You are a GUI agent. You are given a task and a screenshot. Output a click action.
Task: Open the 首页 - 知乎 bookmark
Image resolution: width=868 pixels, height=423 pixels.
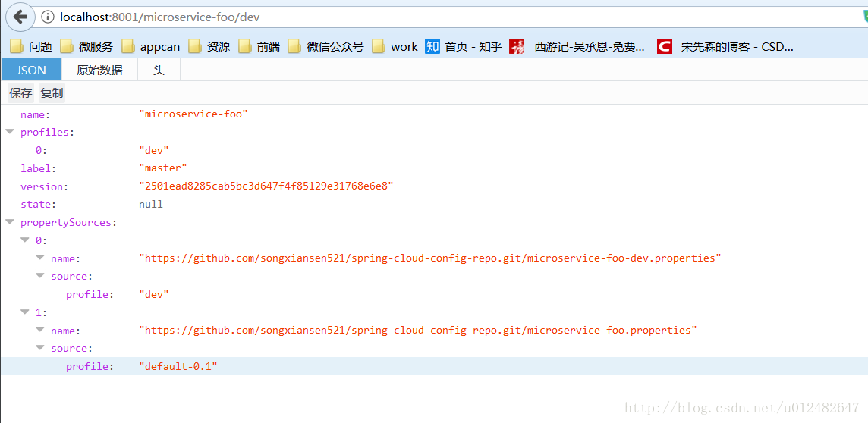(x=464, y=46)
